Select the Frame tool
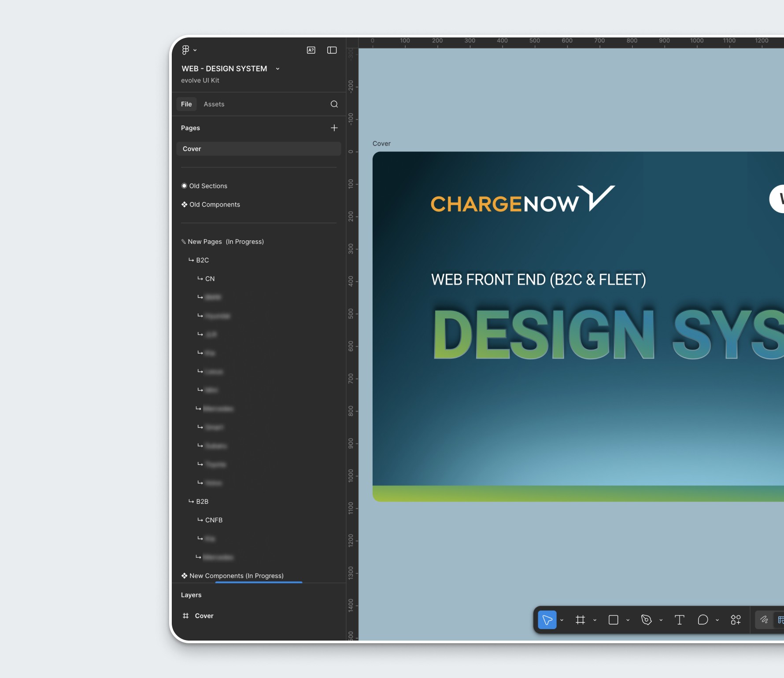Image resolution: width=784 pixels, height=678 pixels. [x=581, y=620]
